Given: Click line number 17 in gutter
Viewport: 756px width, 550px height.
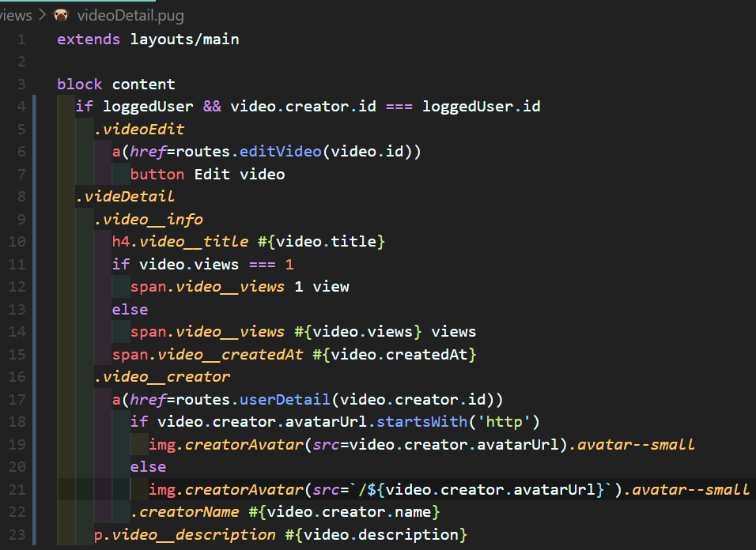Looking at the screenshot, I should pos(17,399).
